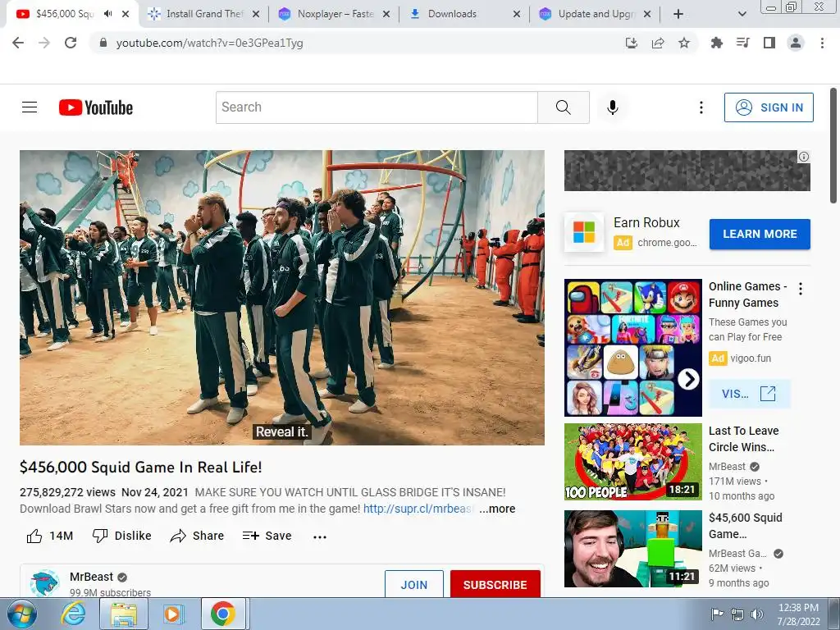Click LEARN MORE on Earn Robux ad
Viewport: 840px width, 630px height.
(x=760, y=234)
